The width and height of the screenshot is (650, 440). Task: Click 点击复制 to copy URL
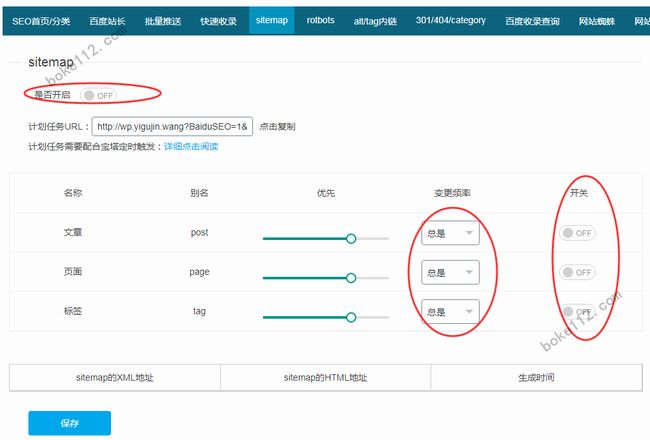pyautogui.click(x=277, y=126)
